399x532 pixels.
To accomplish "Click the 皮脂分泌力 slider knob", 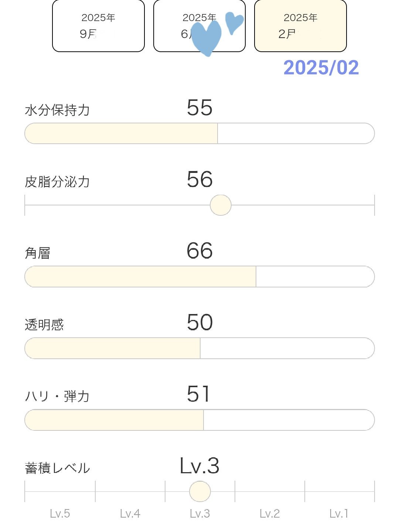I will [221, 205].
